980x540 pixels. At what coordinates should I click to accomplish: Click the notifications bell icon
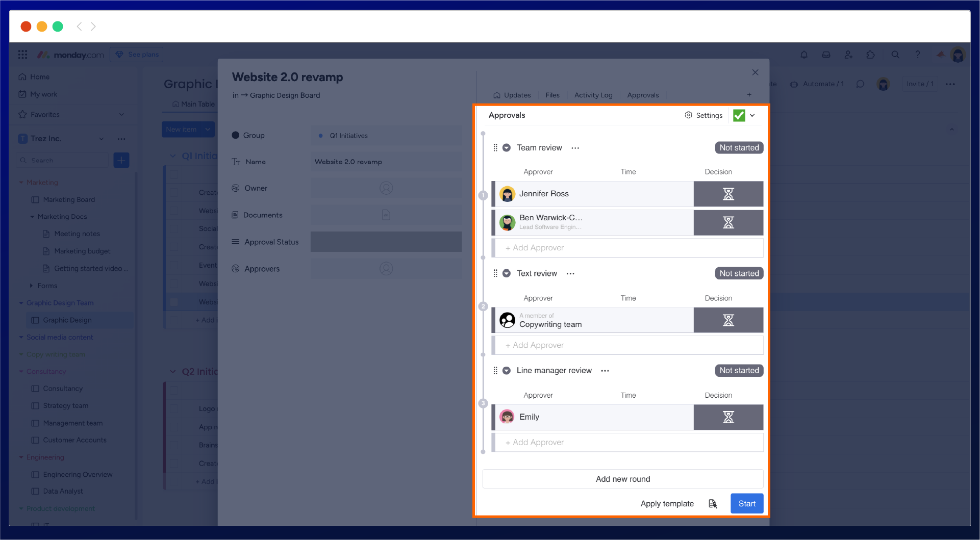coord(804,55)
